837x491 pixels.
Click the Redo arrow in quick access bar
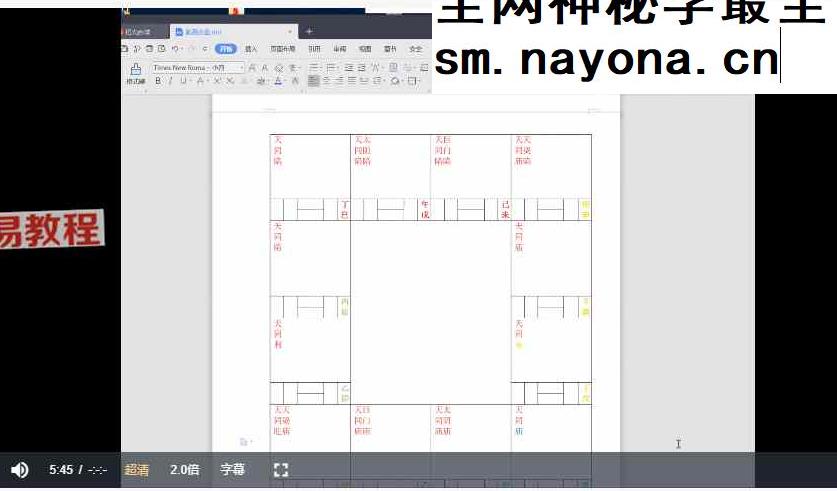(x=193, y=49)
